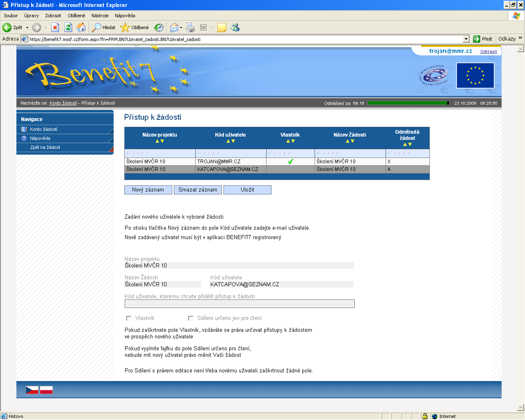Sort Odmítnutá žádost ascending arrow

click(405, 144)
